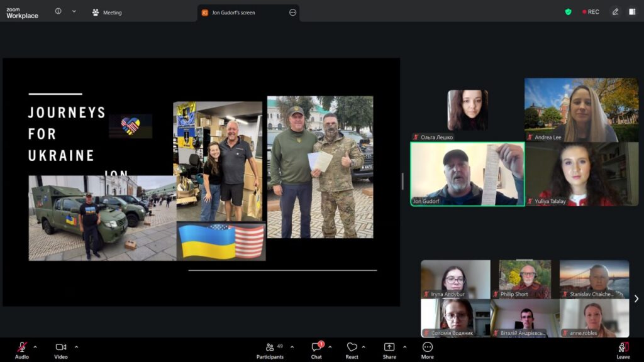
Task: Unmute the microphone Audio button
Action: pyautogui.click(x=22, y=347)
